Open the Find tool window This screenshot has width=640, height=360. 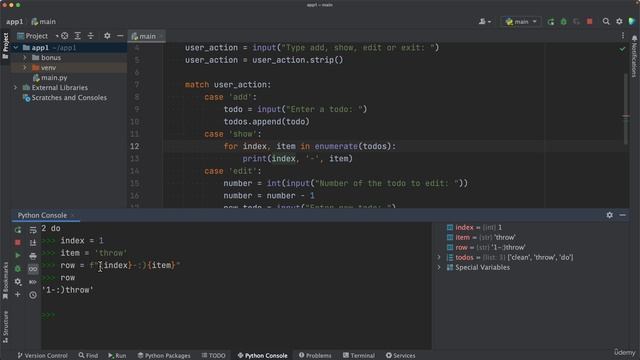(x=88, y=356)
